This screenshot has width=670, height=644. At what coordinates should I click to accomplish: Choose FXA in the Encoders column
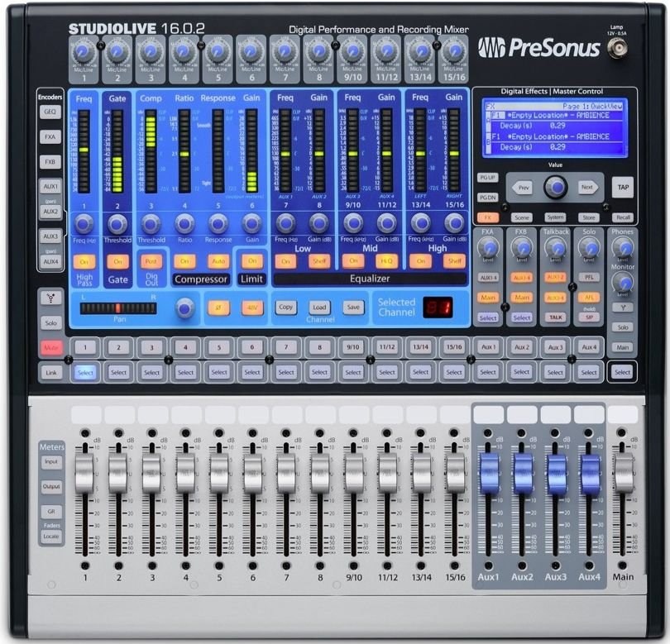[x=50, y=136]
